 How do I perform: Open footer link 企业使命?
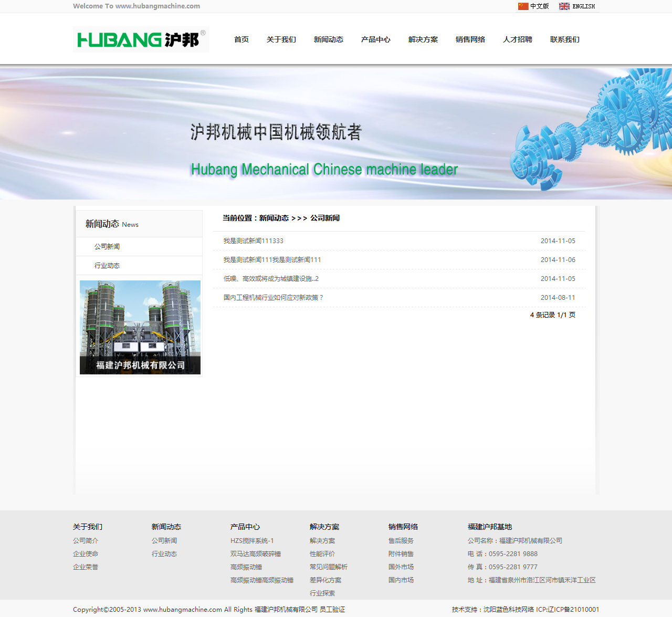click(86, 554)
